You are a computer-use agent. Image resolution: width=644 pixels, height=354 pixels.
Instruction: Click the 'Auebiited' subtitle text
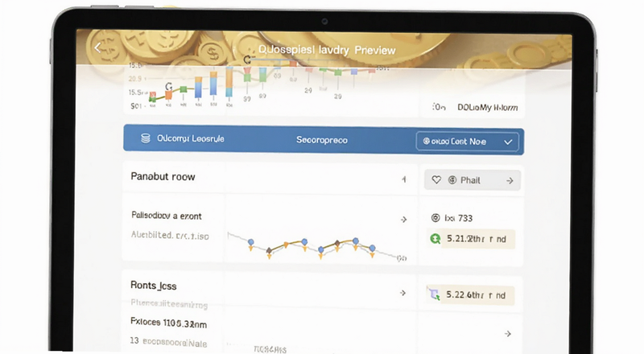170,235
